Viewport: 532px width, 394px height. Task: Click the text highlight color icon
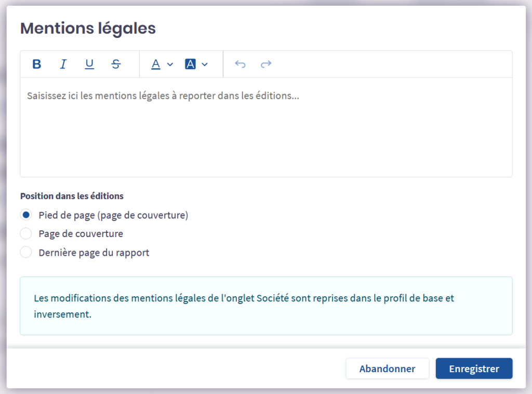tap(190, 64)
